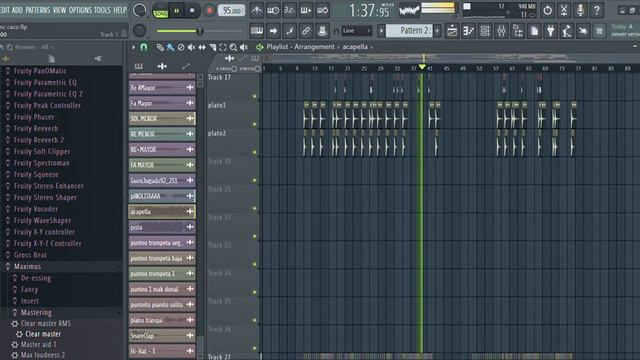The height and width of the screenshot is (360, 640).
Task: Open the Pattern 2 selector
Action: 409,31
